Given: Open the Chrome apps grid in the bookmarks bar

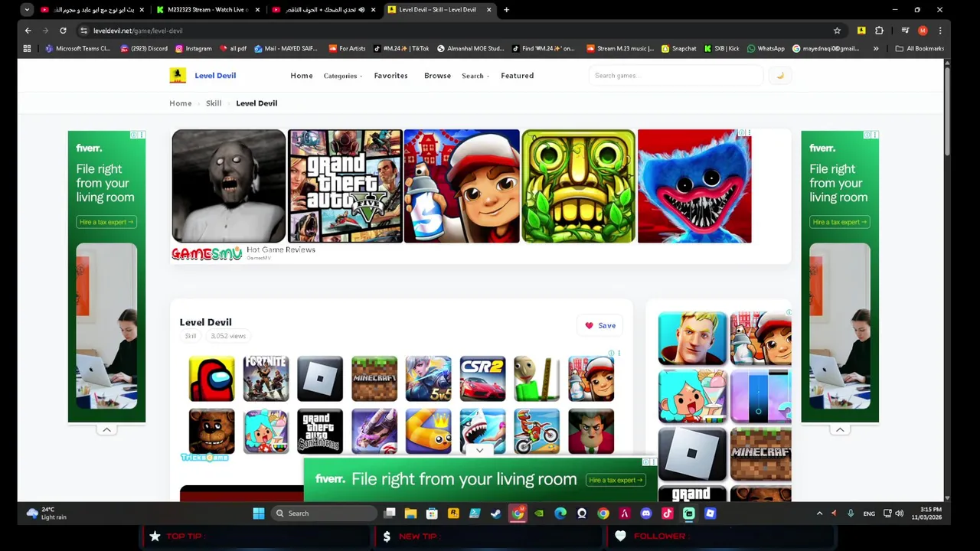Looking at the screenshot, I should [x=27, y=48].
